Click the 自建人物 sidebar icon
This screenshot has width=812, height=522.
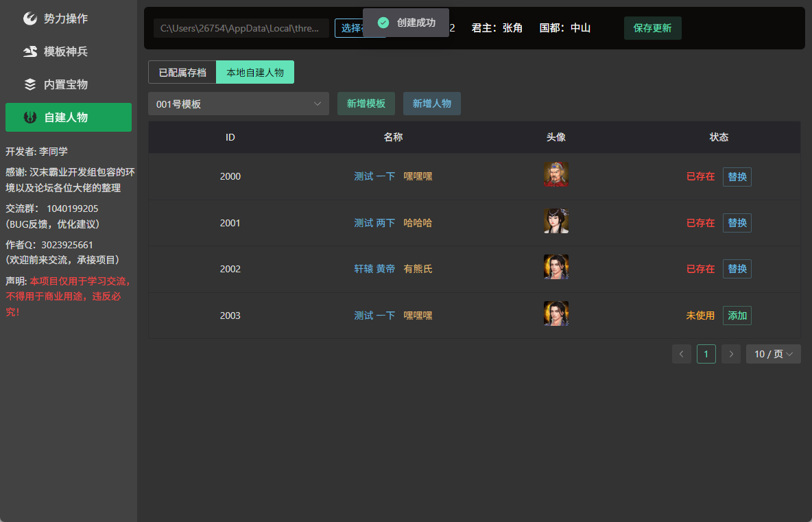click(30, 117)
